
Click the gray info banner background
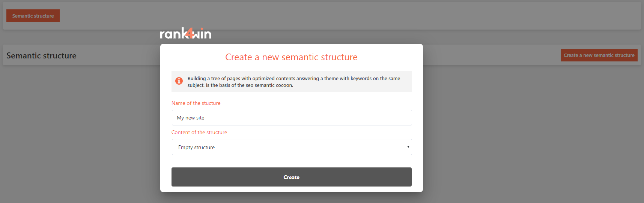pyautogui.click(x=405, y=88)
